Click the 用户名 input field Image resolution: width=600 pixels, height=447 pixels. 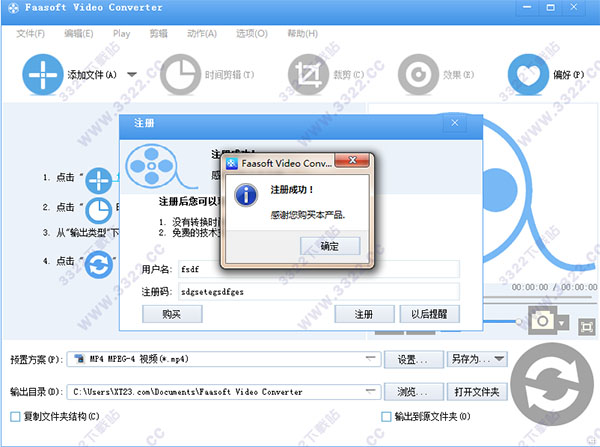click(319, 269)
